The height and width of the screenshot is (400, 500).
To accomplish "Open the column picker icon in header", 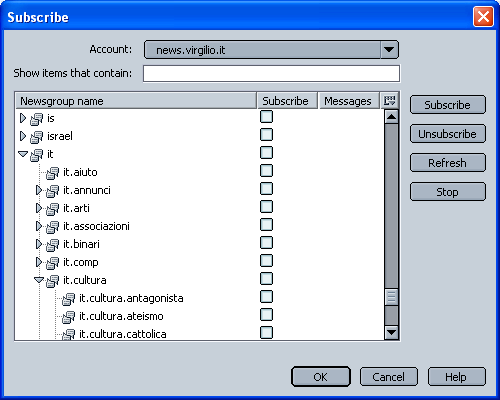I will click(x=389, y=101).
